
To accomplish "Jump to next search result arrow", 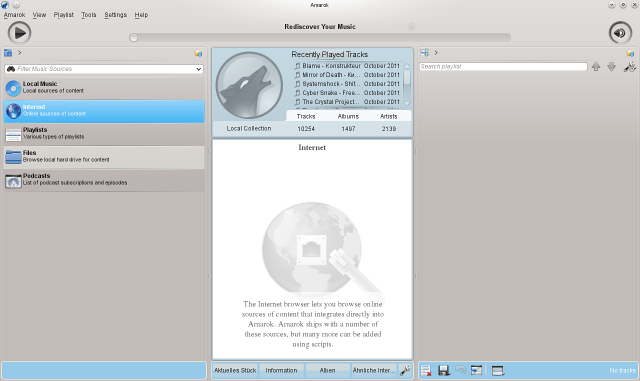I will (611, 67).
